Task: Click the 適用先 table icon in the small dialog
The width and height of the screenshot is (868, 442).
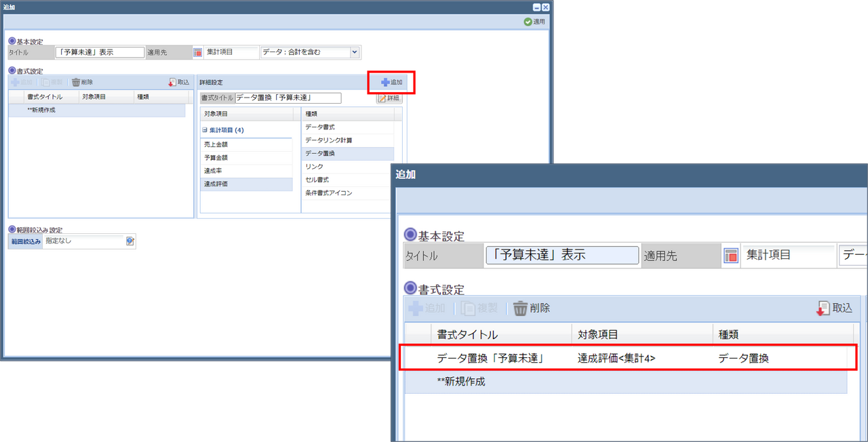Action: click(x=197, y=52)
